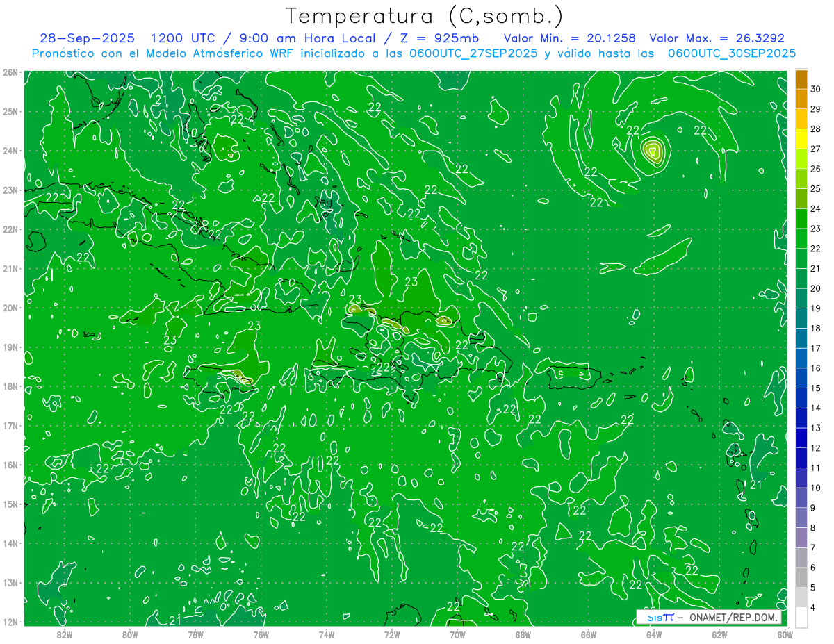Click the "24N" latitude label
Image resolution: width=834 pixels, height=644 pixels.
(10, 151)
